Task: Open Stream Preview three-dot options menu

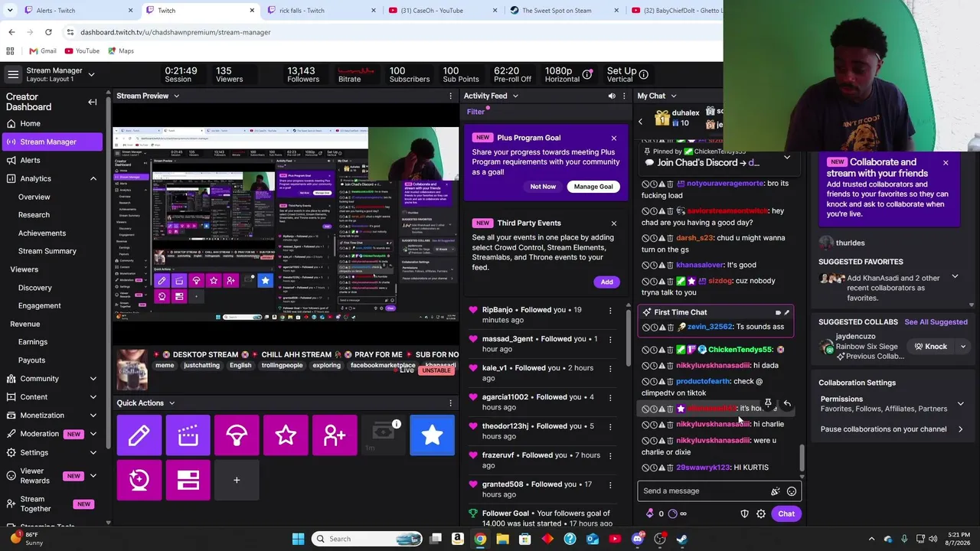Action: [x=450, y=96]
